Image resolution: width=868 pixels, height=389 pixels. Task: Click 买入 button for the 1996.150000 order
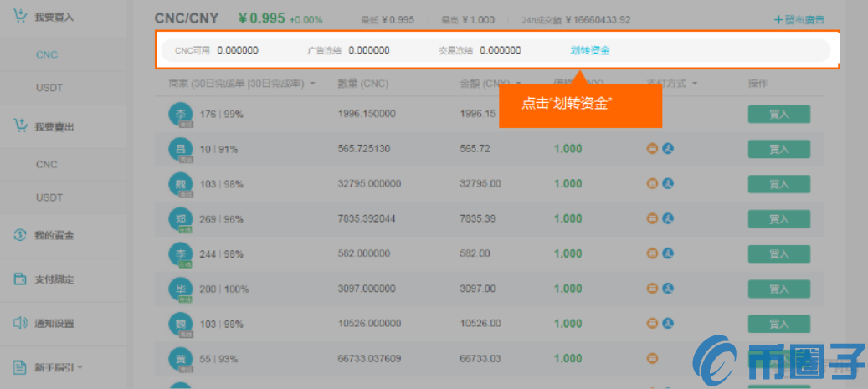tap(778, 115)
